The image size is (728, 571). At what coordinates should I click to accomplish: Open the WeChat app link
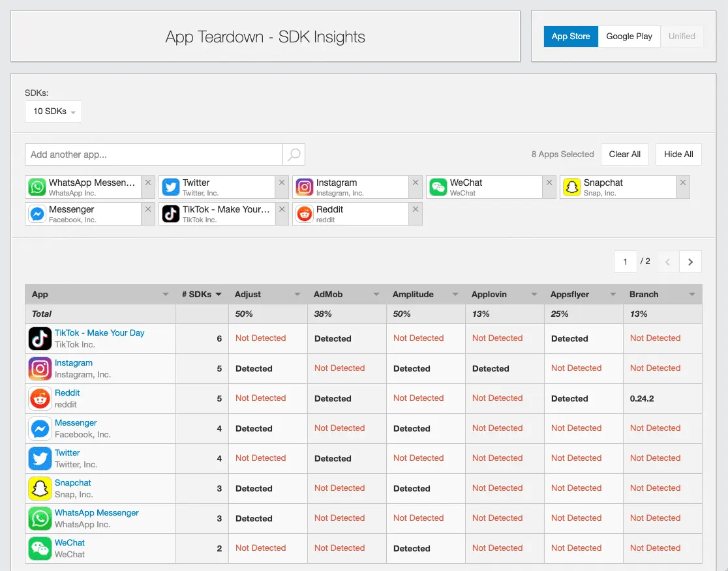click(70, 542)
